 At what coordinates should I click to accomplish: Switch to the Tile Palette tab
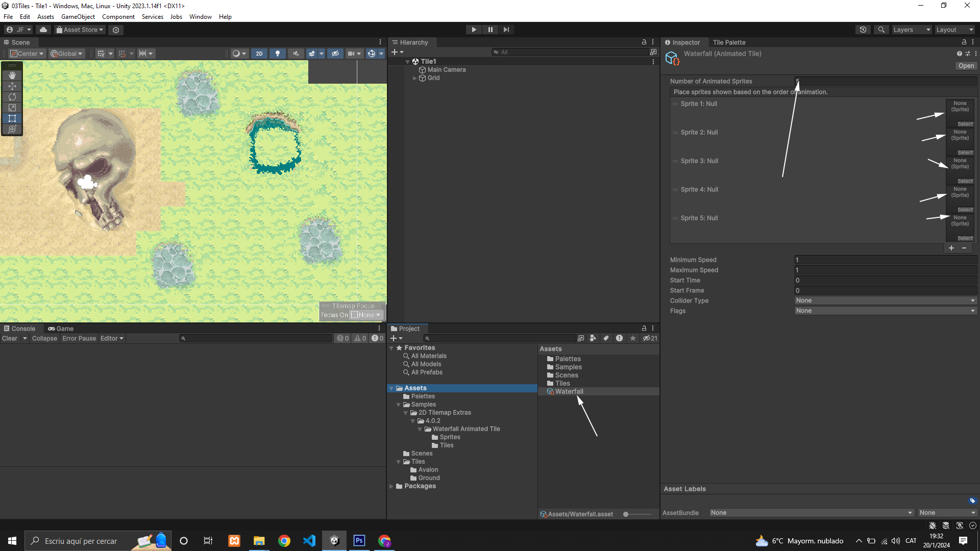click(729, 42)
